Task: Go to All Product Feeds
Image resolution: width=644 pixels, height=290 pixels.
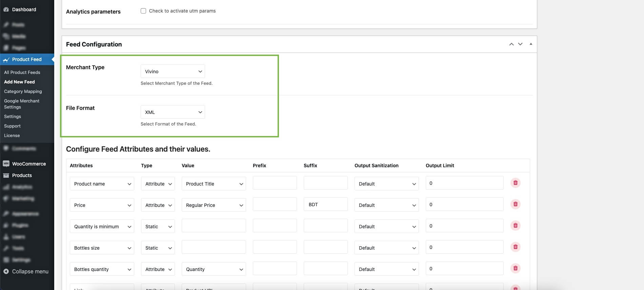Action: (x=22, y=72)
